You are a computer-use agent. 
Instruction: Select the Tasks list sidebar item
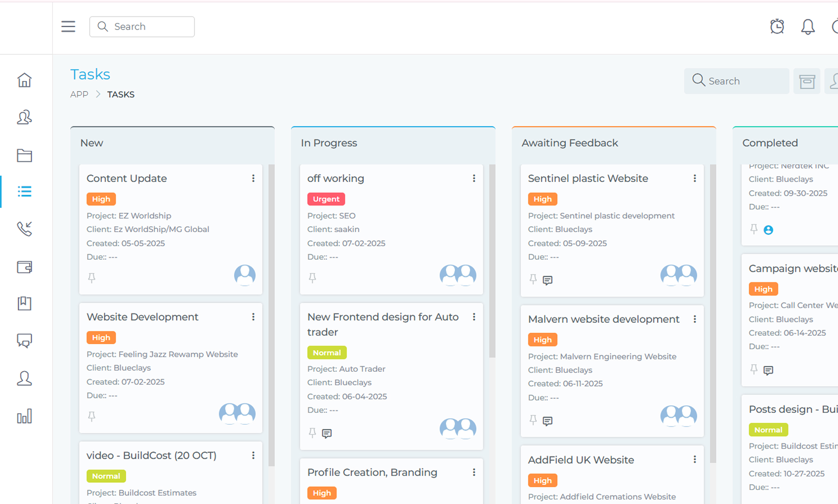click(x=24, y=191)
